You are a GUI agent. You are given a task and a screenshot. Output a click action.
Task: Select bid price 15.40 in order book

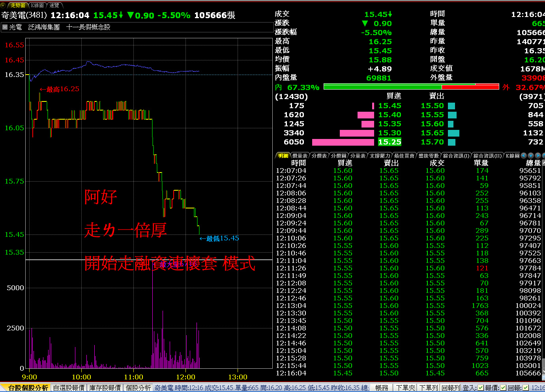coord(390,115)
